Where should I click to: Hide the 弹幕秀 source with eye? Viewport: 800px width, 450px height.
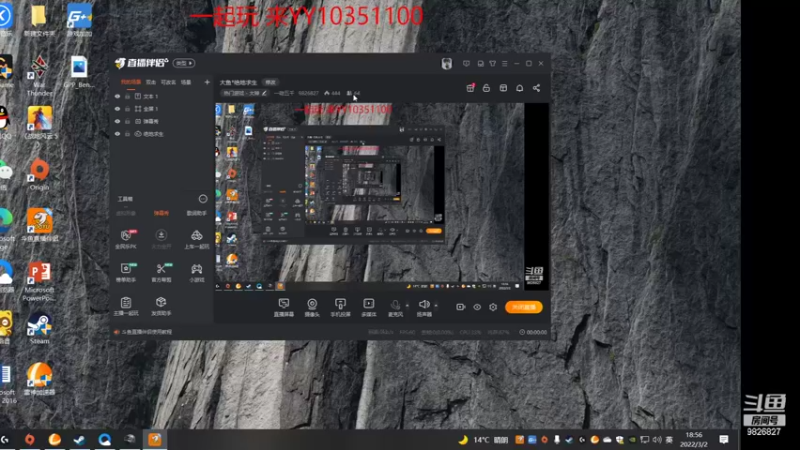(117, 121)
